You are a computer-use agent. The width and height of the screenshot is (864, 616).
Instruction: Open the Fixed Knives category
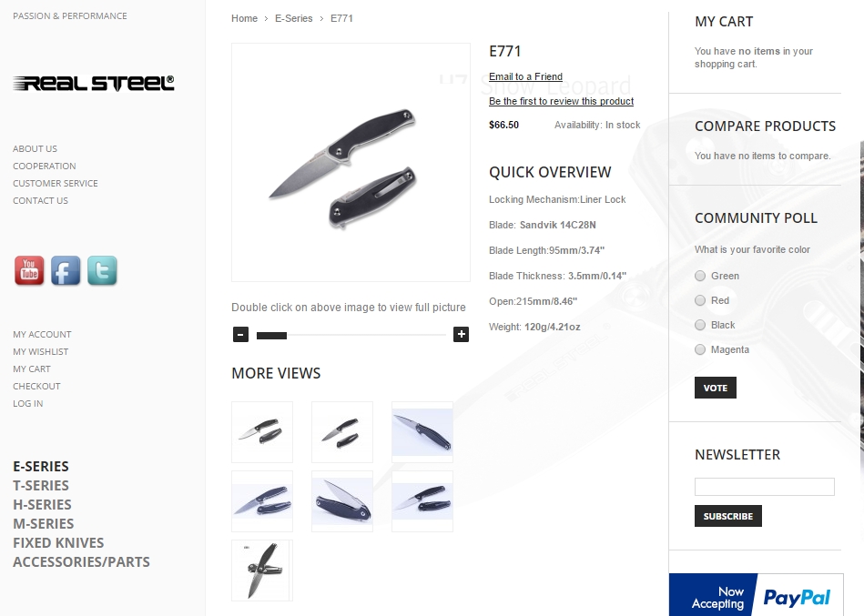coord(58,543)
